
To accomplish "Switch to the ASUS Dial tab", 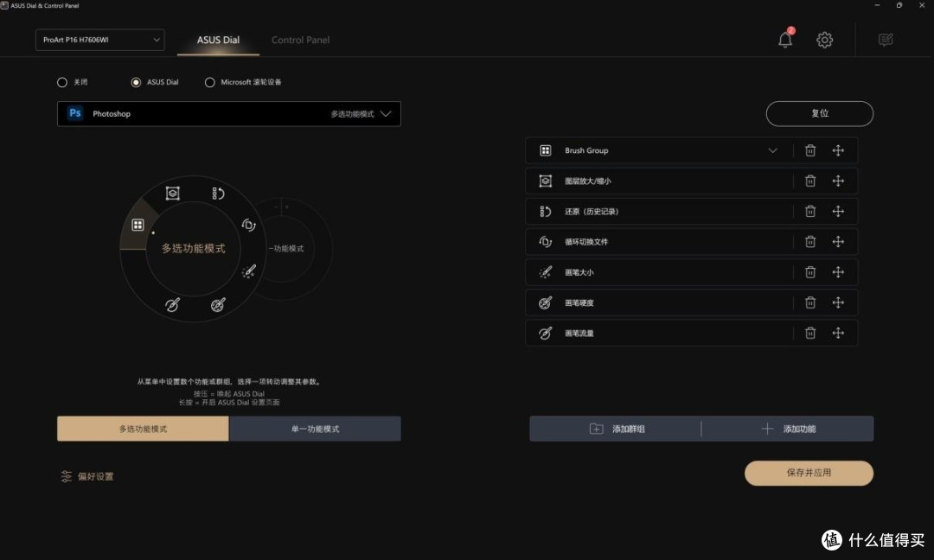I will (218, 40).
